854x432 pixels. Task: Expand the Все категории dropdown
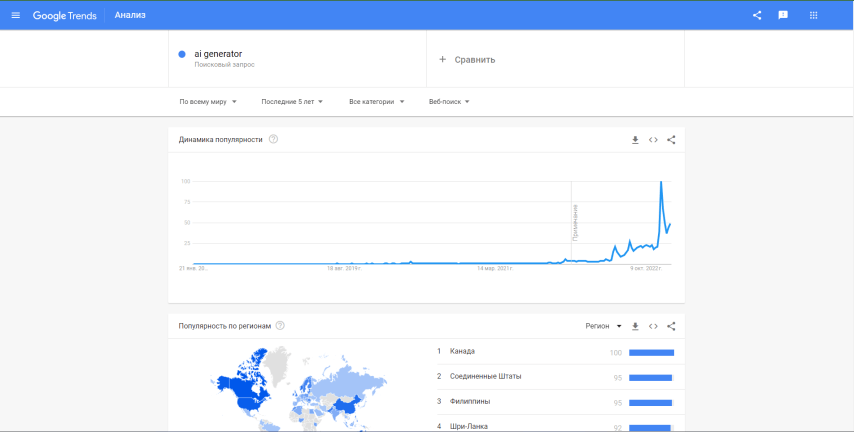(377, 102)
